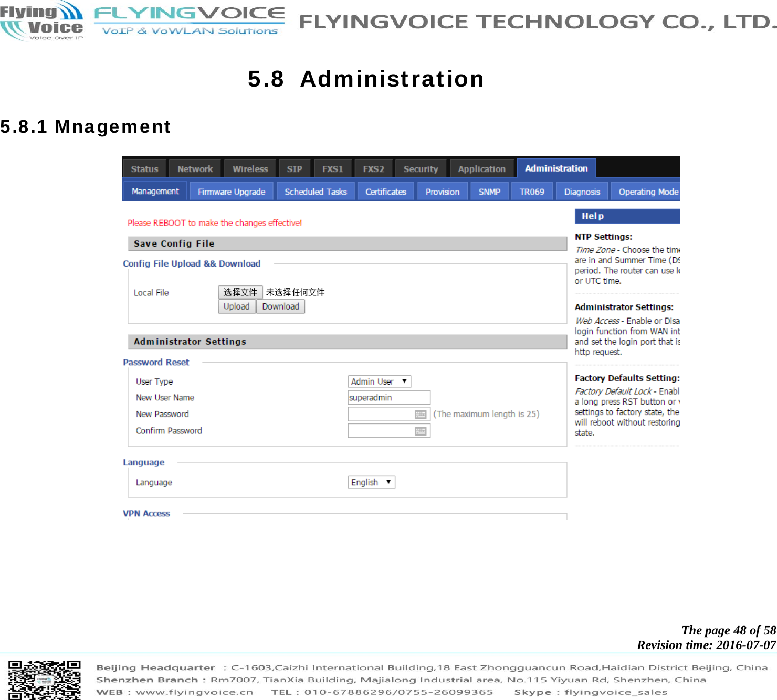
Task: Click the Config File Upload && Download heading
Action: [192, 263]
